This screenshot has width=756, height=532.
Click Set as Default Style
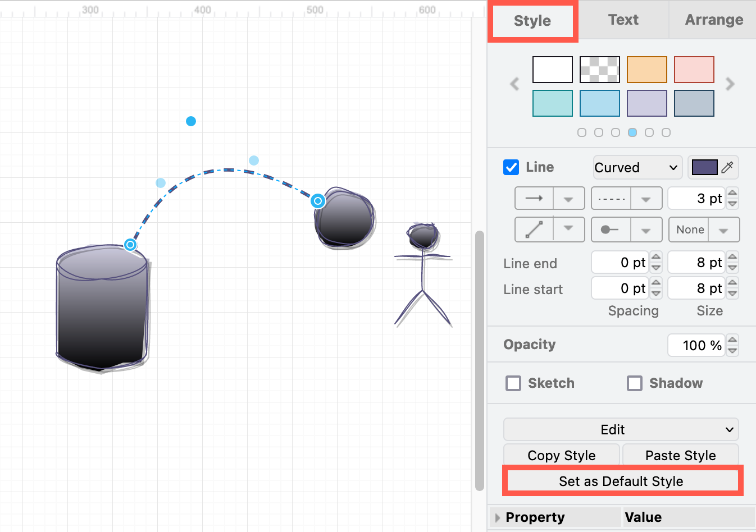point(621,481)
